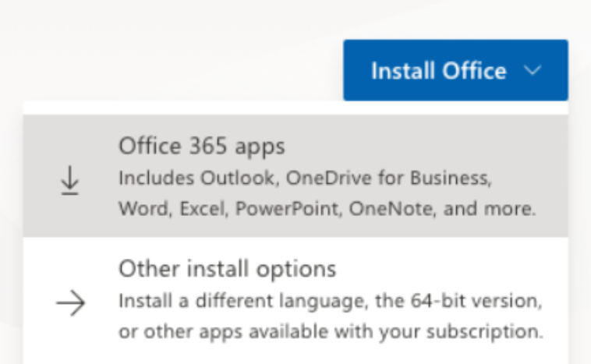Click the download arrow icon
Viewport: 591px width, 364px height.
coord(69,183)
